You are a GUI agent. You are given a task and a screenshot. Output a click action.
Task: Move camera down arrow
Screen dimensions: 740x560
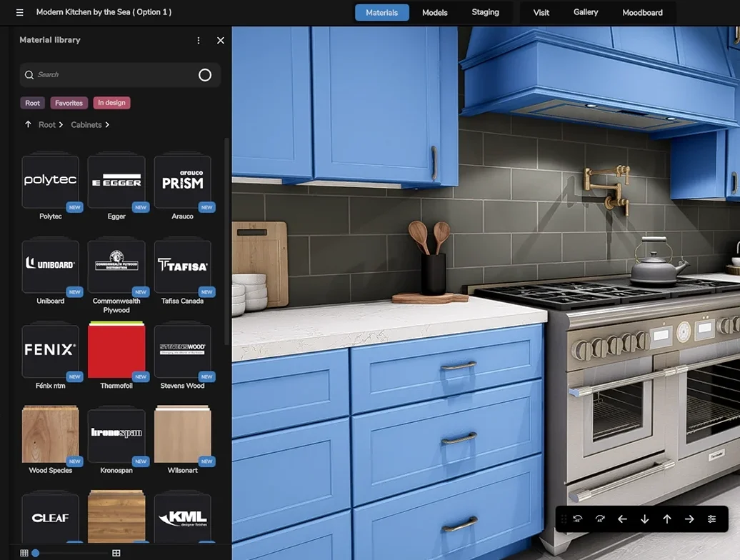tap(645, 519)
